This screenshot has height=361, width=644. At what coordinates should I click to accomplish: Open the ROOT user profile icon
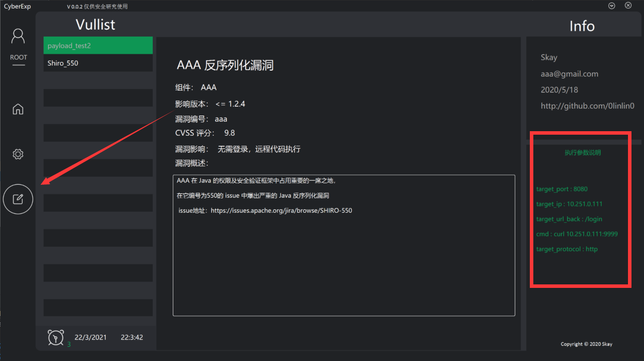coord(18,37)
